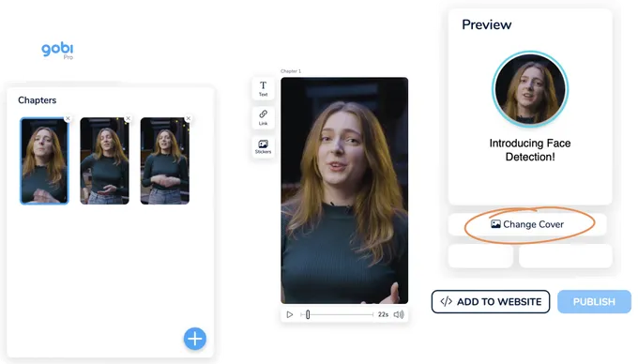Screen dimensions: 638x364
Task: Remove the third chapter with its X
Action: tap(189, 118)
